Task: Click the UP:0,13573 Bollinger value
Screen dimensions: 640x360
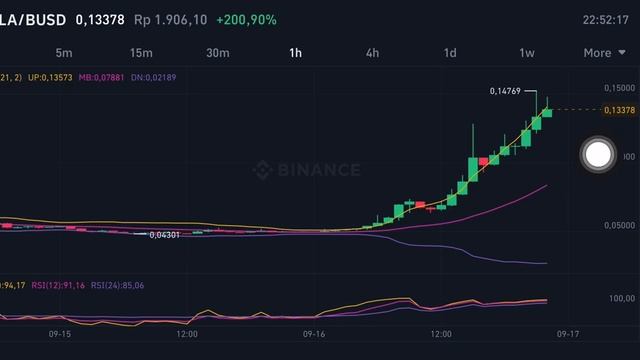Action: pos(50,78)
